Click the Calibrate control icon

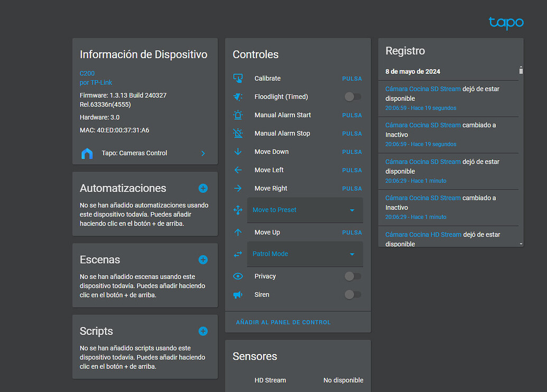pyautogui.click(x=238, y=79)
